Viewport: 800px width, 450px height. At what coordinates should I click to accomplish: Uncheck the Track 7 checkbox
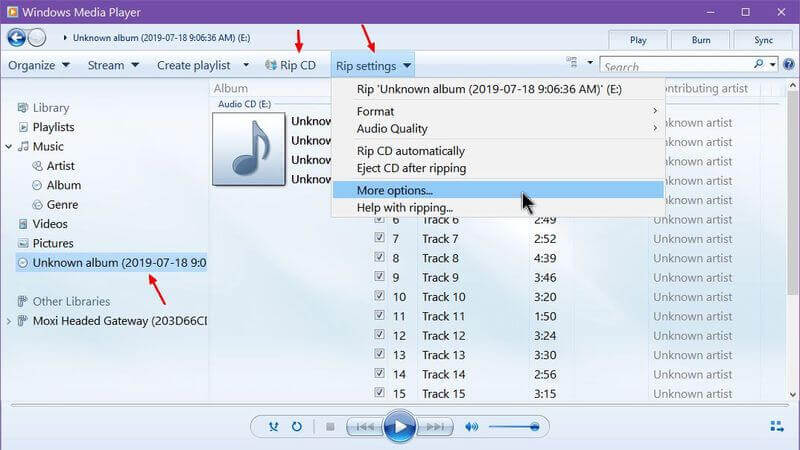point(379,237)
